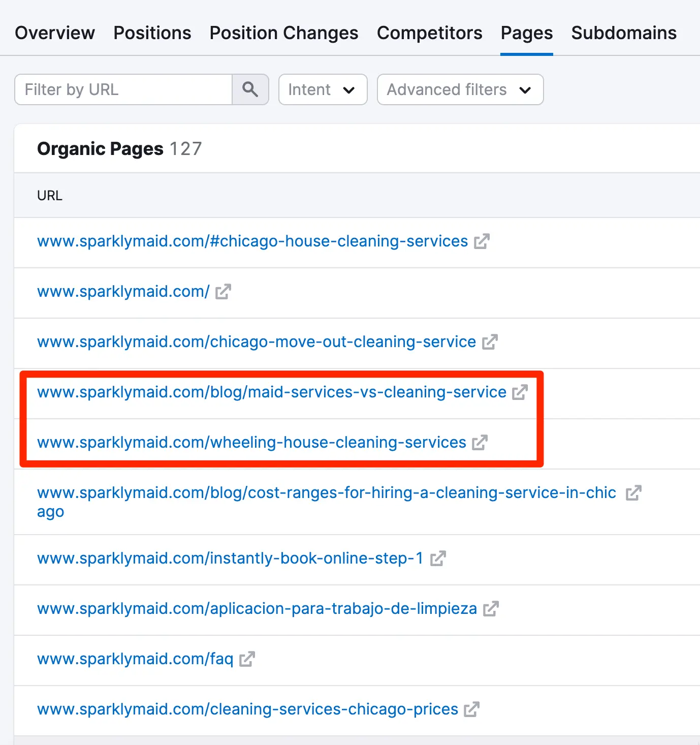Open the Competitors tab
This screenshot has height=745, width=700.
[429, 33]
